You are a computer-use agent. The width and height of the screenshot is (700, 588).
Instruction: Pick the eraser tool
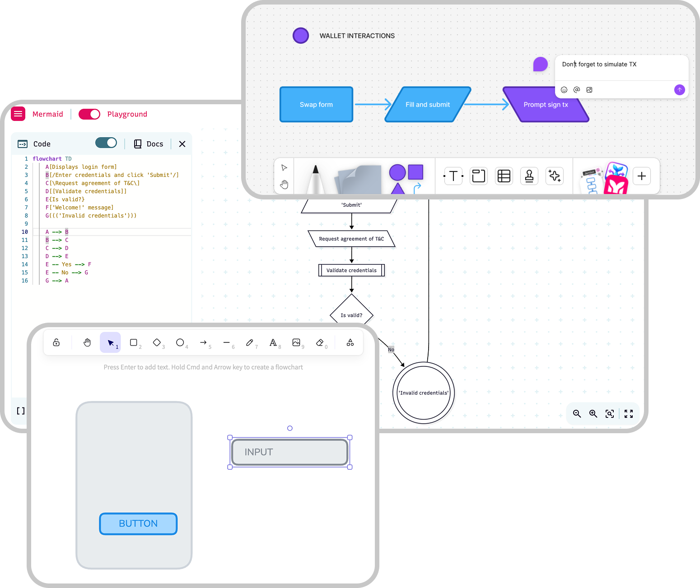[320, 343]
